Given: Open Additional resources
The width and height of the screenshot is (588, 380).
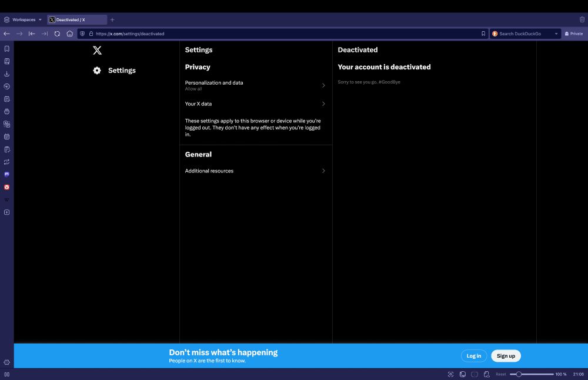Looking at the screenshot, I should click(256, 171).
